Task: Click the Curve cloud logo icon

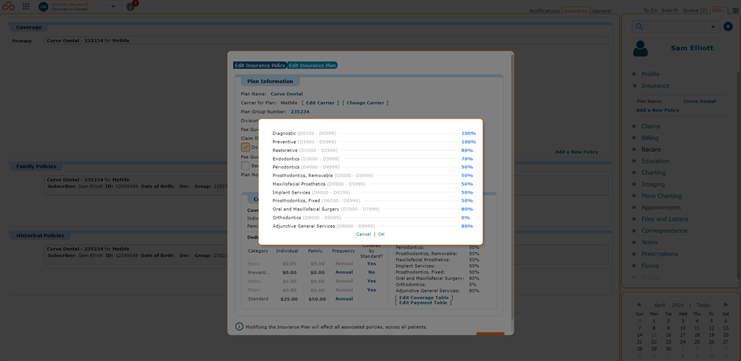Action: (x=9, y=6)
